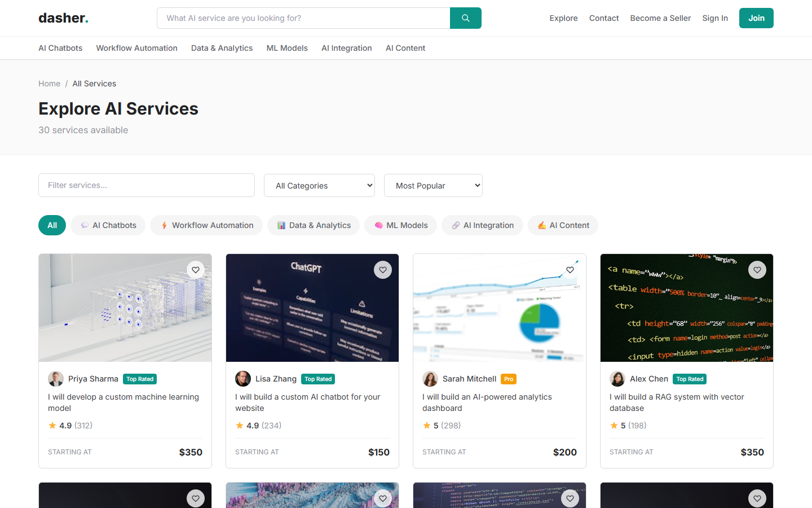The width and height of the screenshot is (812, 508).
Task: Click Alex Chen's Top Rated badge
Action: point(690,379)
